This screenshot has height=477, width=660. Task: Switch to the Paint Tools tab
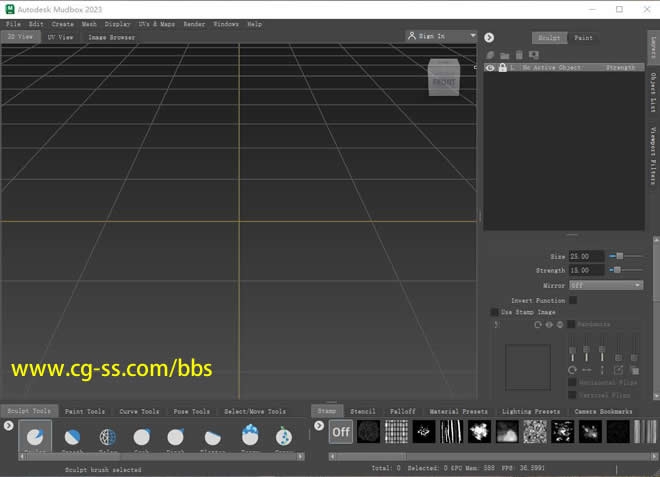click(84, 411)
